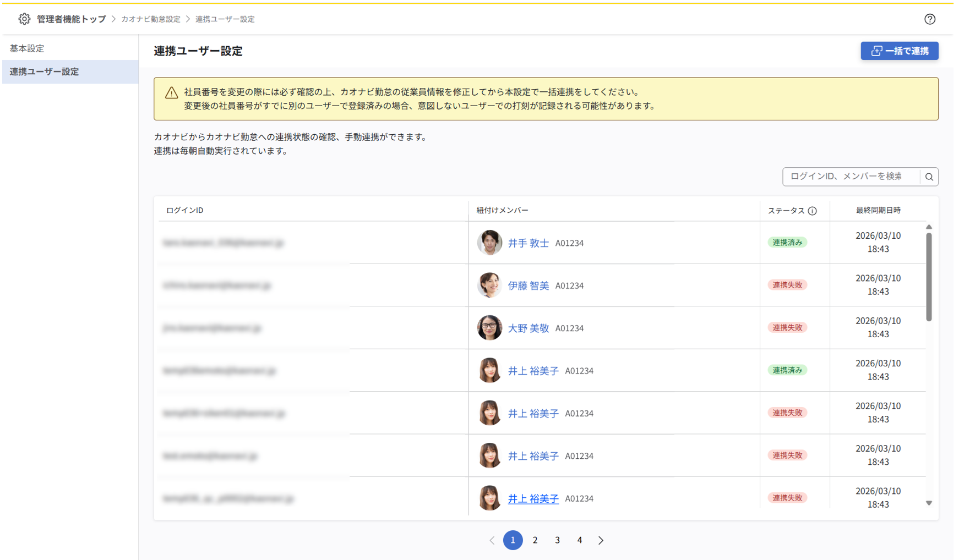Click the 連携済み badge on 井上 裕美子's fourth row

point(787,370)
